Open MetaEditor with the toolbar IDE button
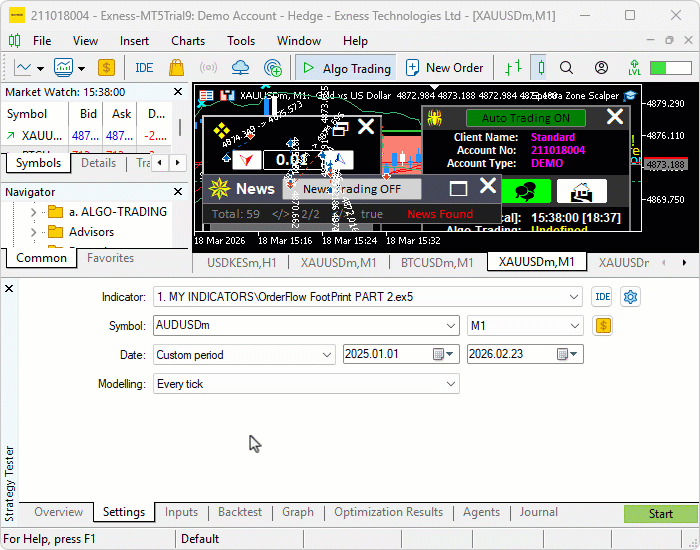 (x=144, y=68)
